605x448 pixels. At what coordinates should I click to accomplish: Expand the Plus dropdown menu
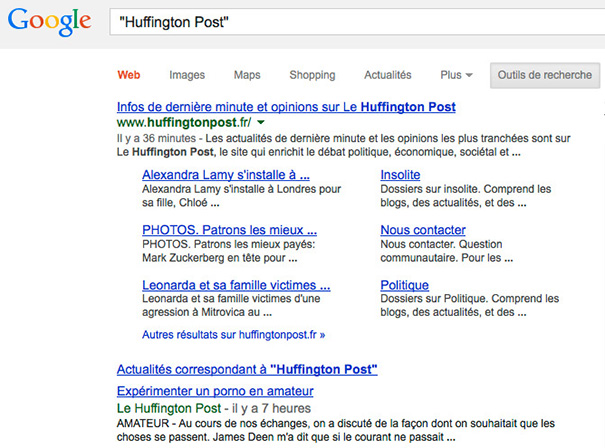[456, 75]
